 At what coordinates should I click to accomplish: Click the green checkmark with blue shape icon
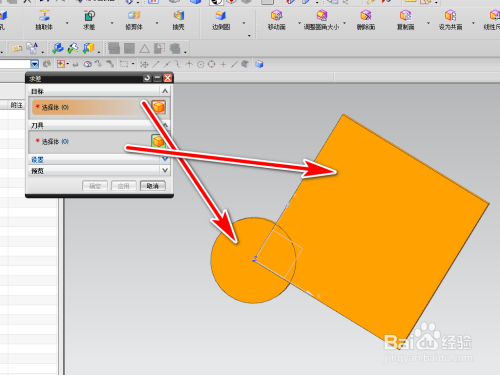pos(58,48)
